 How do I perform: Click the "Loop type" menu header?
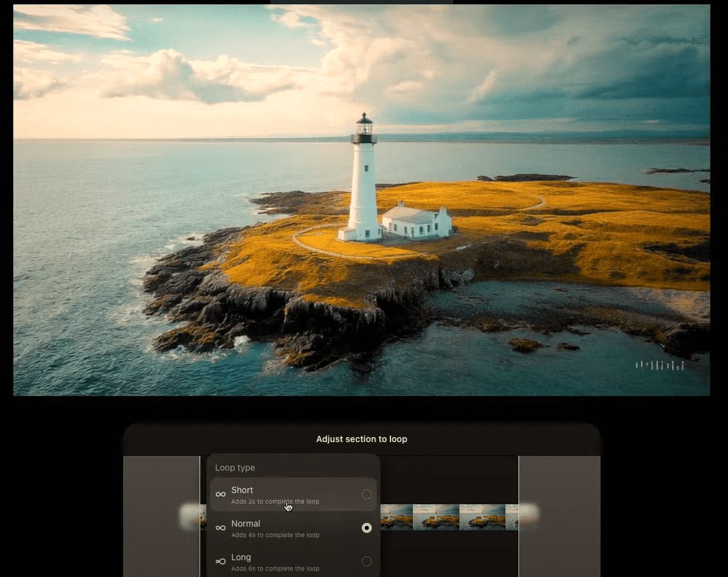(x=235, y=468)
